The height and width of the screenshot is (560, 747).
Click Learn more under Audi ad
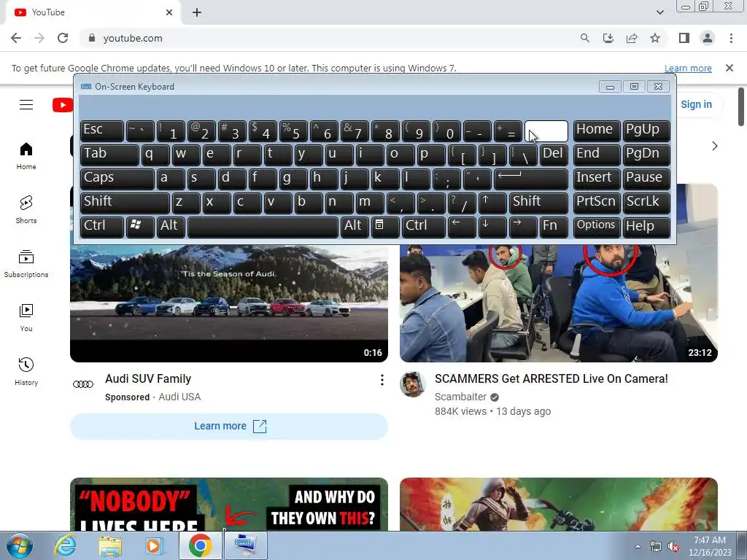click(229, 426)
